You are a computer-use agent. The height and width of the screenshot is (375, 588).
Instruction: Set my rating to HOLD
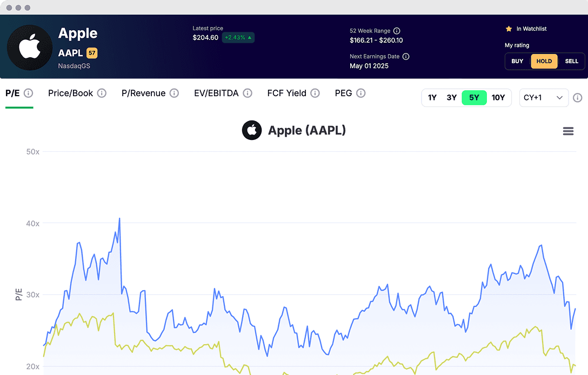pyautogui.click(x=544, y=61)
